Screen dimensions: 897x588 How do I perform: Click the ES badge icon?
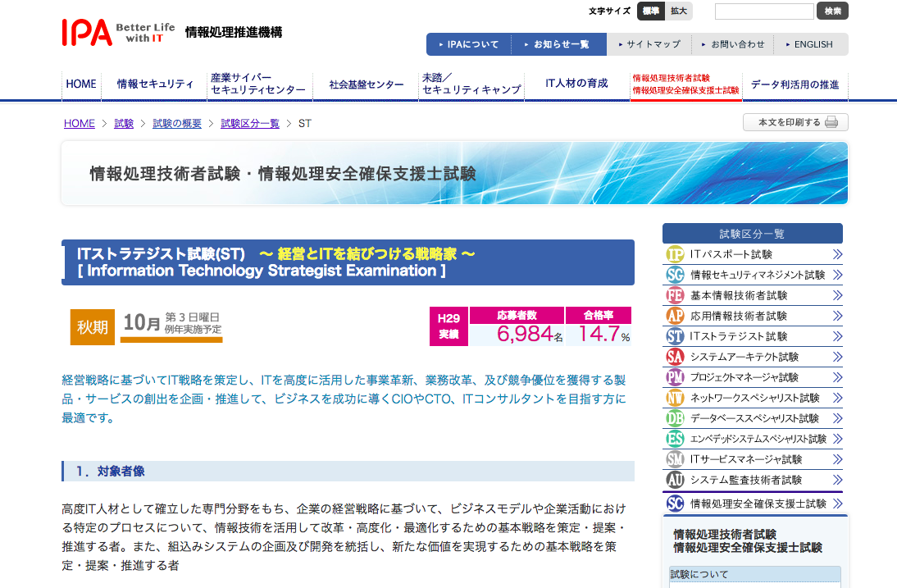[675, 439]
